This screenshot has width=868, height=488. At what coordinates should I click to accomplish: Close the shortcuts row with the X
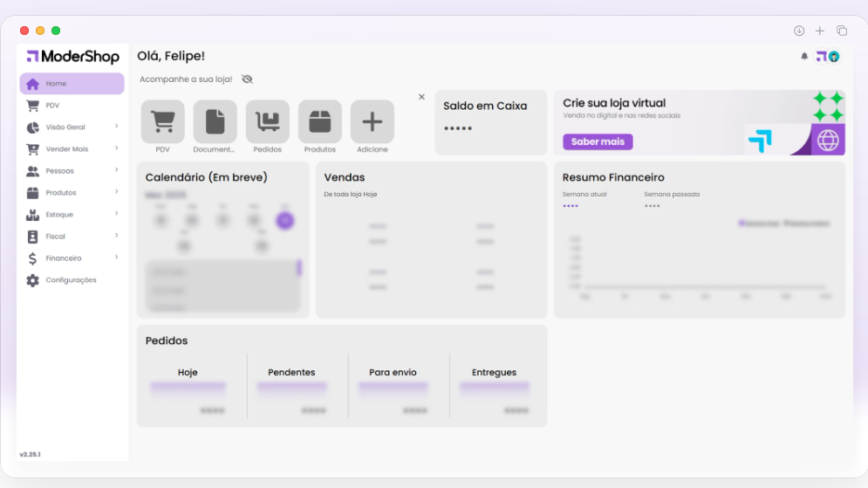[421, 97]
